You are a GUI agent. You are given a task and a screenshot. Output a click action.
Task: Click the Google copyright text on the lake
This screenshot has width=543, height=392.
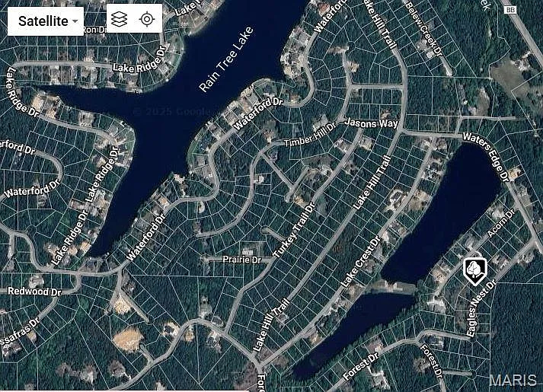point(177,111)
